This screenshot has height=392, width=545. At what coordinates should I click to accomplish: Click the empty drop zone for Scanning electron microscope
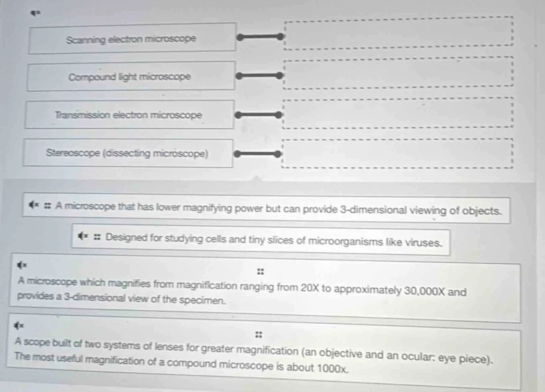tap(399, 35)
